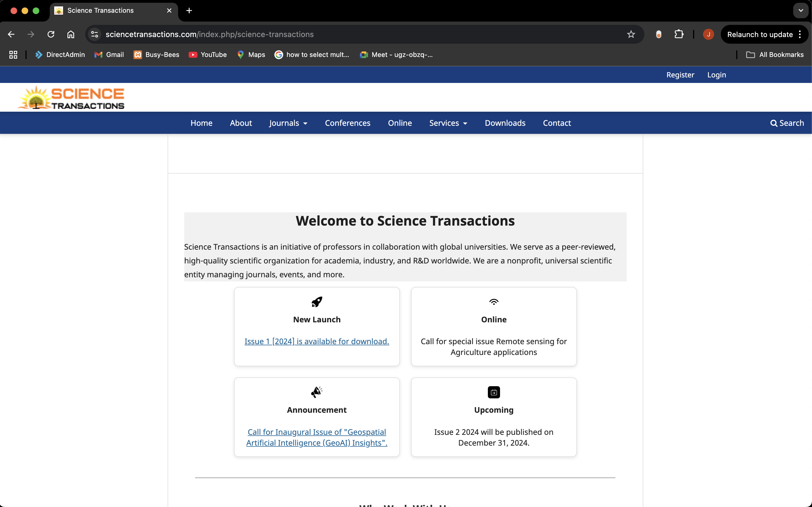Image resolution: width=812 pixels, height=507 pixels.
Task: Open the DirectAdmin bookmark
Action: (x=60, y=55)
